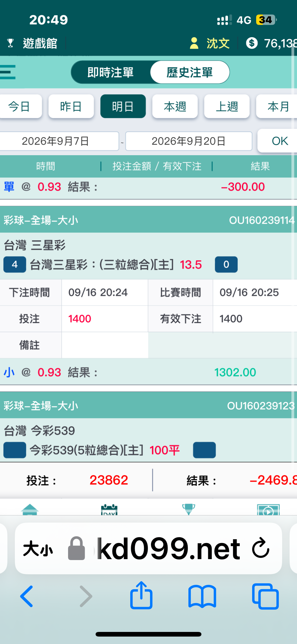Confirm the date range with OK
This screenshot has width=297, height=644.
click(x=278, y=141)
